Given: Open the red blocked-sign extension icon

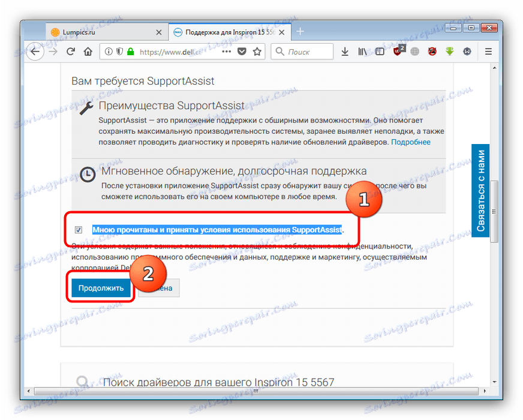Looking at the screenshot, I should pos(432,52).
